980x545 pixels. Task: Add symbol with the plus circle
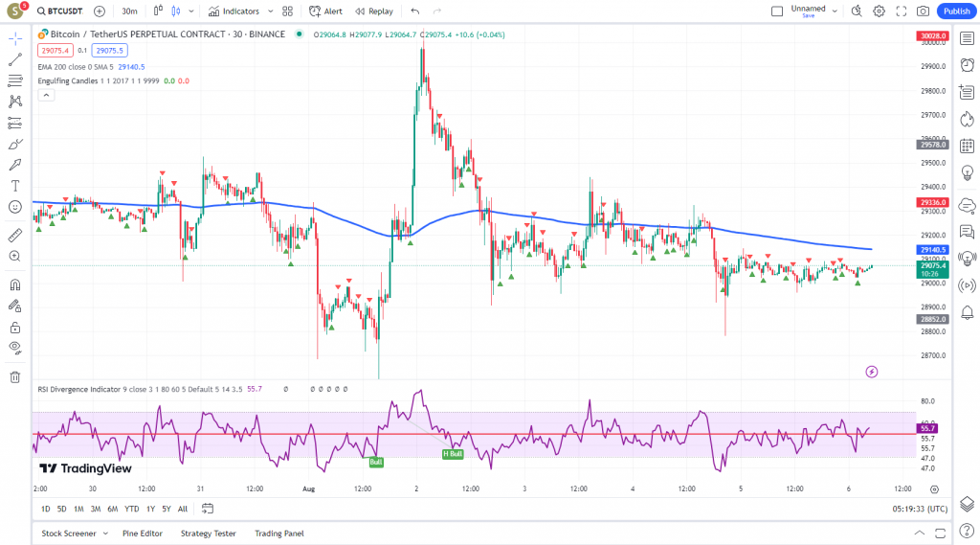pos(100,11)
